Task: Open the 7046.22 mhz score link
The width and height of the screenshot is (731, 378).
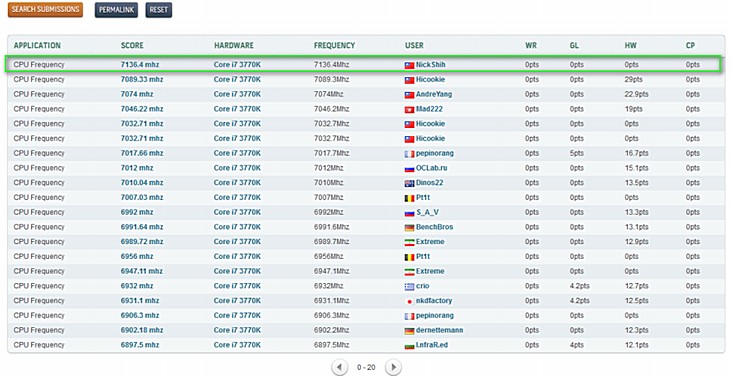Action: coord(142,109)
